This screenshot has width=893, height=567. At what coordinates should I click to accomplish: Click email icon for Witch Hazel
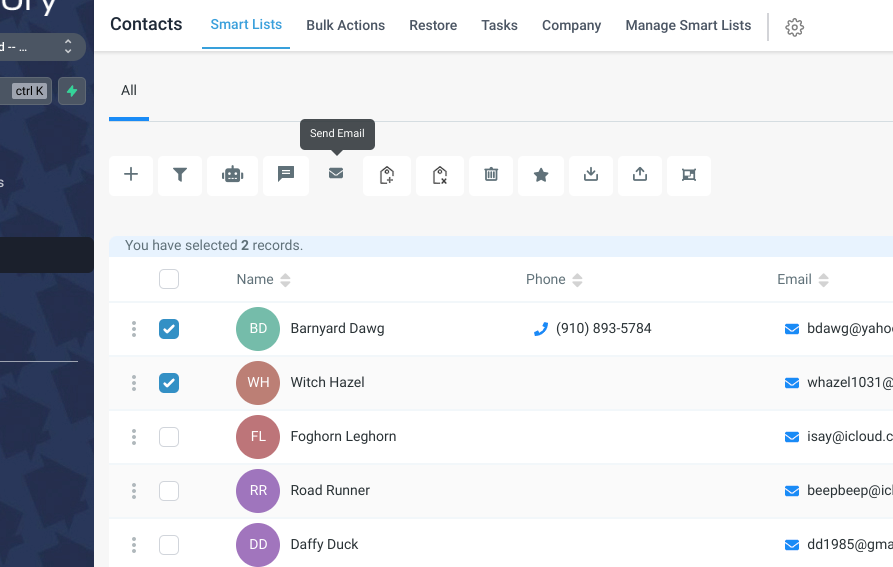pos(792,383)
